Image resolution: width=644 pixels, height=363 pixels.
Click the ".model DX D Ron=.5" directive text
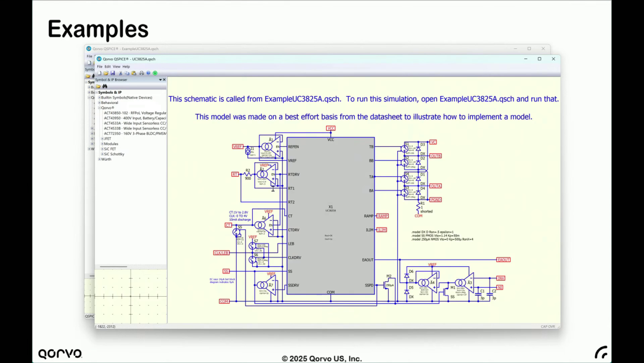pyautogui.click(x=432, y=232)
